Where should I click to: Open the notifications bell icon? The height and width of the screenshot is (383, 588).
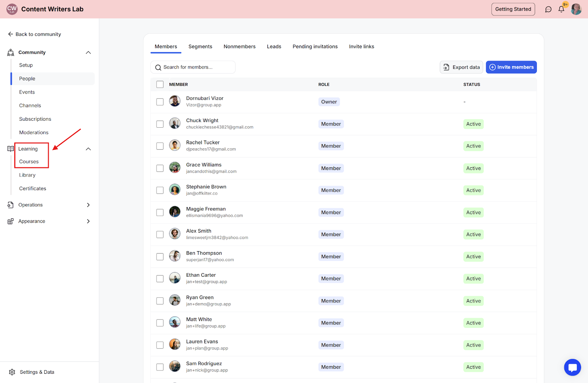561,9
